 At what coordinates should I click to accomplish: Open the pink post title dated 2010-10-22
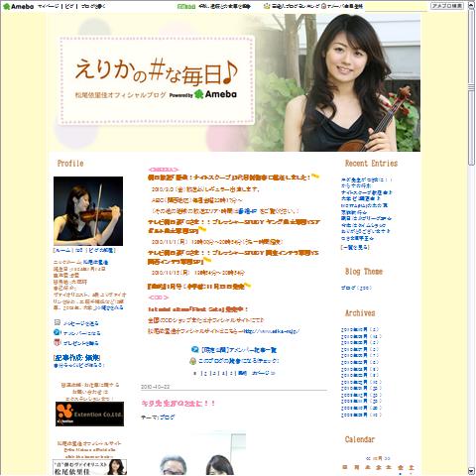pos(178,404)
